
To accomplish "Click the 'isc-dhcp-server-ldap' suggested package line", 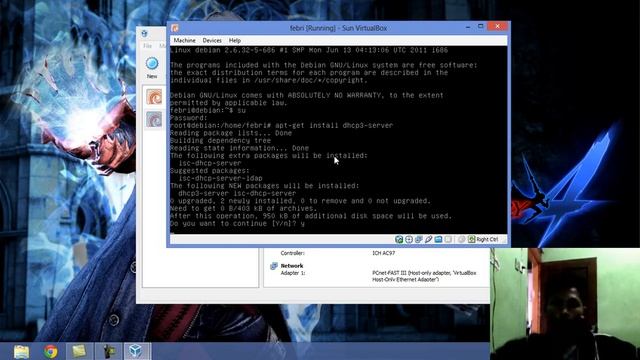I will pyautogui.click(x=220, y=178).
